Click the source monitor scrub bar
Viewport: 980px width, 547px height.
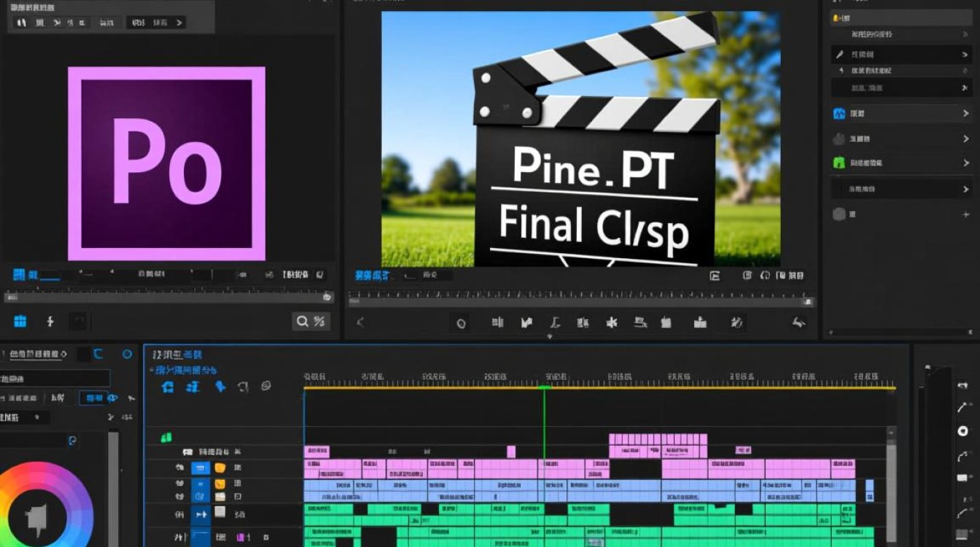169,297
